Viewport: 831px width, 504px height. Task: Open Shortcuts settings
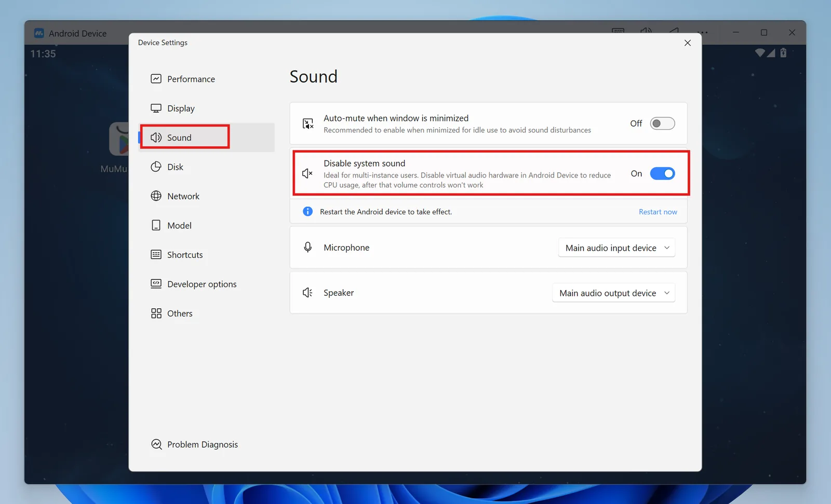pos(207,254)
